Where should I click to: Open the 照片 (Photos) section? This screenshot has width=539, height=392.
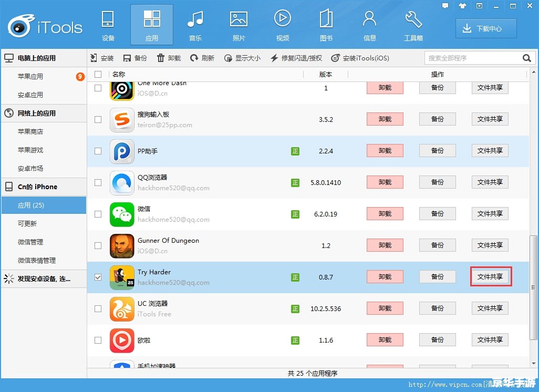239,25
